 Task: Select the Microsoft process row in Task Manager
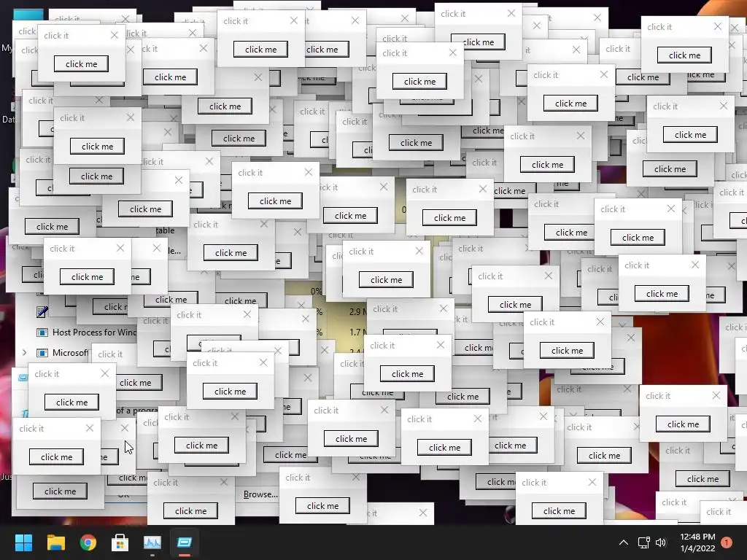pos(61,353)
